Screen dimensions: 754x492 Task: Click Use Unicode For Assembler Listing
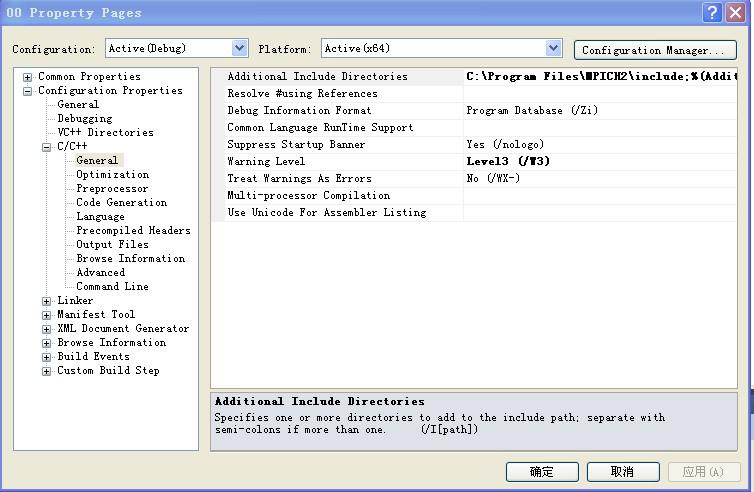click(327, 213)
